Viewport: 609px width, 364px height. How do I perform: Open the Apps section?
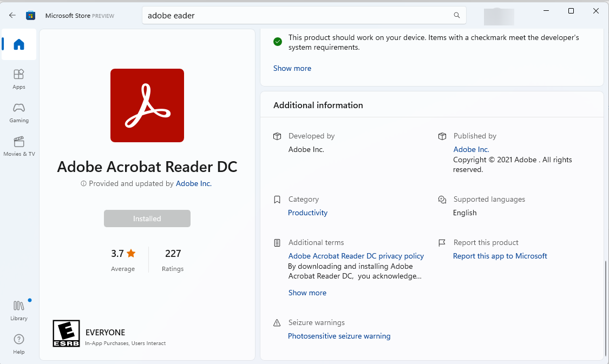coord(18,78)
